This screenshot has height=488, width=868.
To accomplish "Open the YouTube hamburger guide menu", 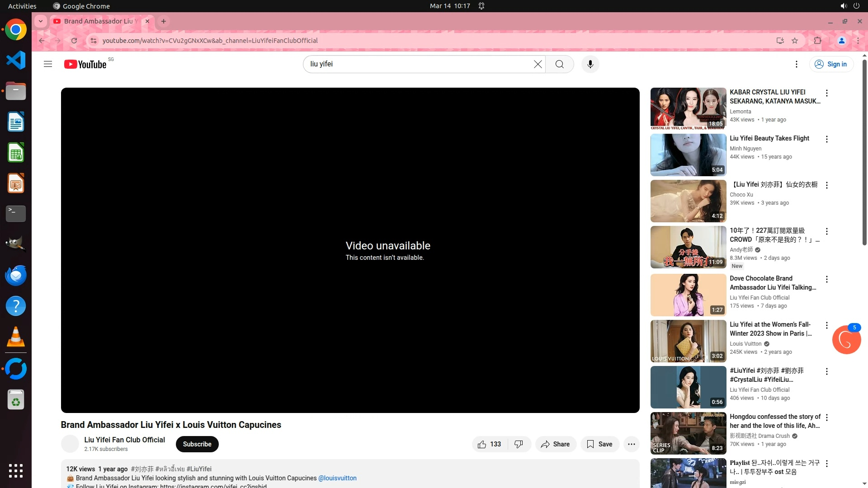I will [48, 64].
